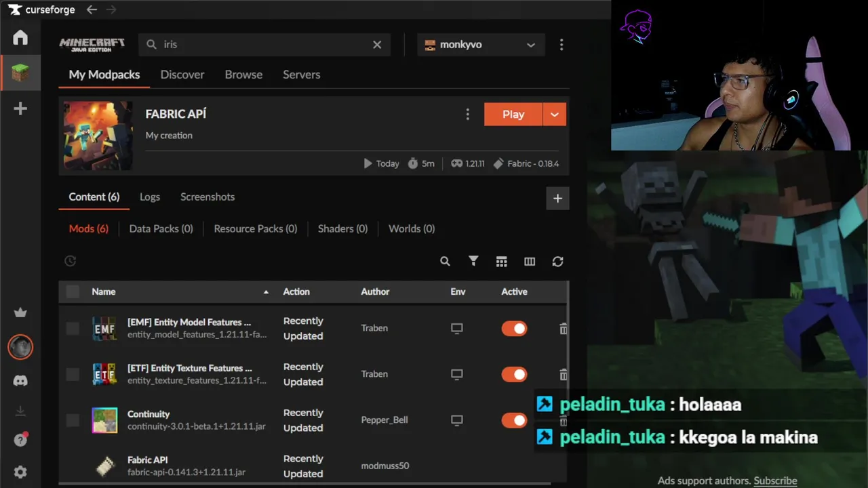The height and width of the screenshot is (488, 868).
Task: Open the user avatar profile
Action: tap(20, 347)
